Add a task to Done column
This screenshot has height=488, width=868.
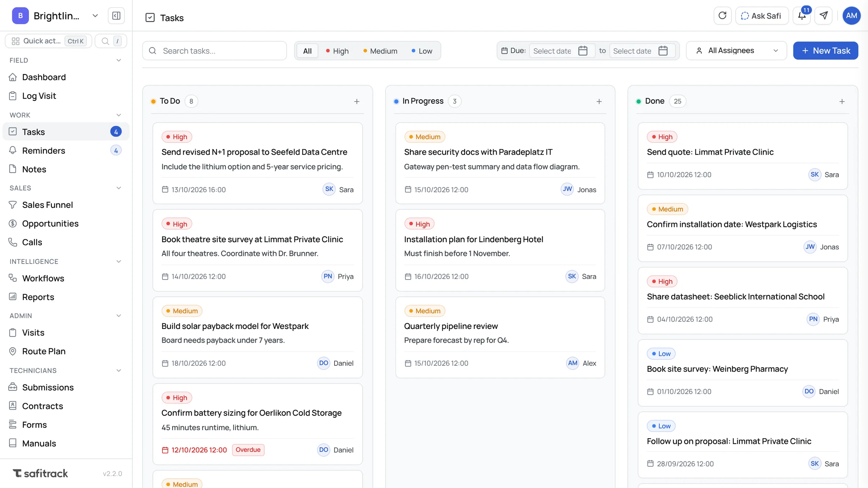coord(842,102)
